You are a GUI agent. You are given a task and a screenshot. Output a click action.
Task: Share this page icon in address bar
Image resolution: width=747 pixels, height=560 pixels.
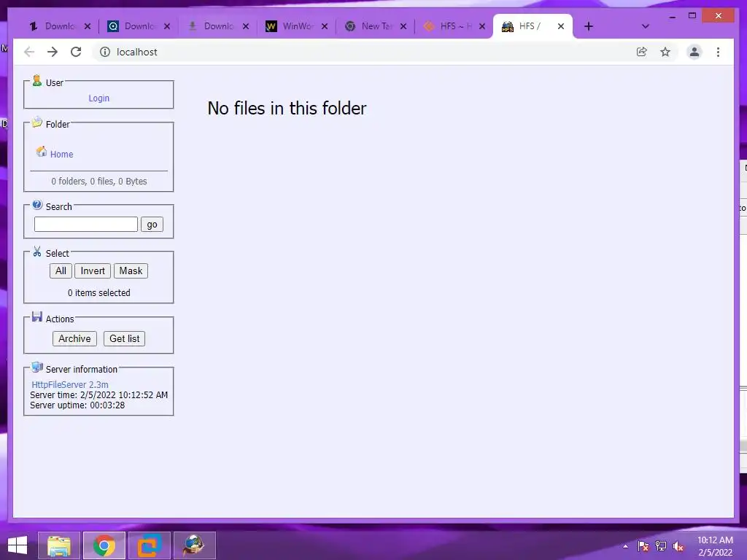click(642, 52)
